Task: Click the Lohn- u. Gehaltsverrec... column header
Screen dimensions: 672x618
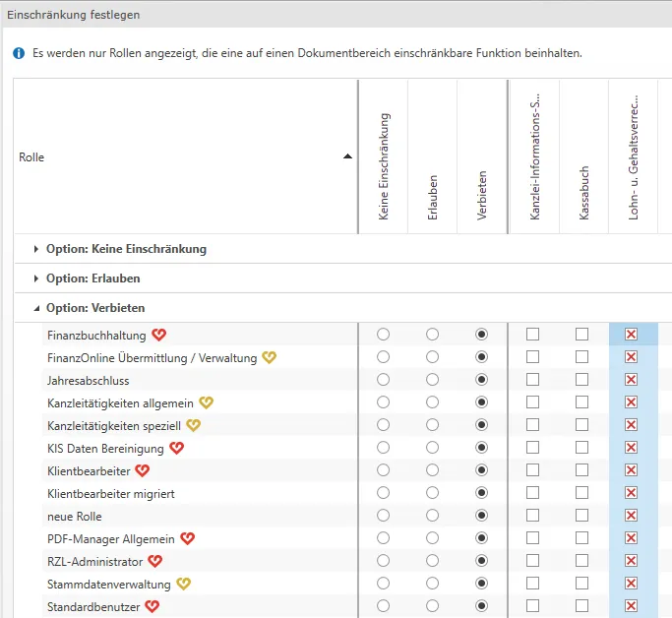Action: [x=633, y=156]
